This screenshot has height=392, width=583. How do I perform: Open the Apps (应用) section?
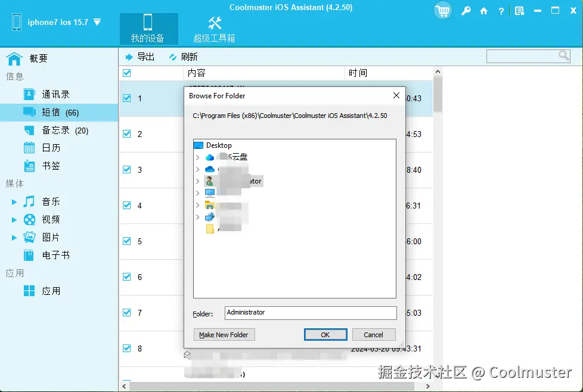click(x=52, y=291)
